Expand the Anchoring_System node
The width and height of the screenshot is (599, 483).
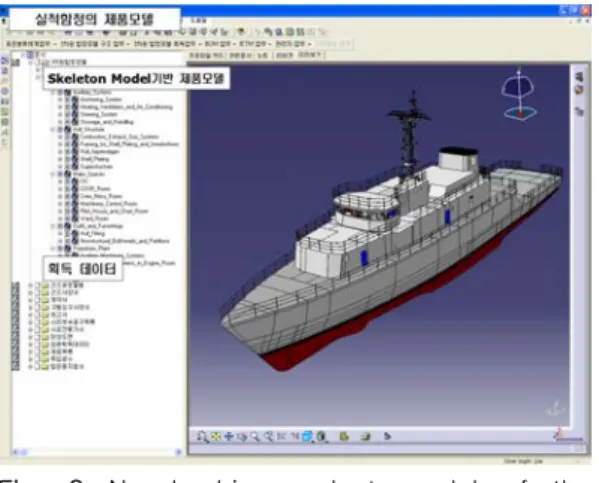pos(60,100)
